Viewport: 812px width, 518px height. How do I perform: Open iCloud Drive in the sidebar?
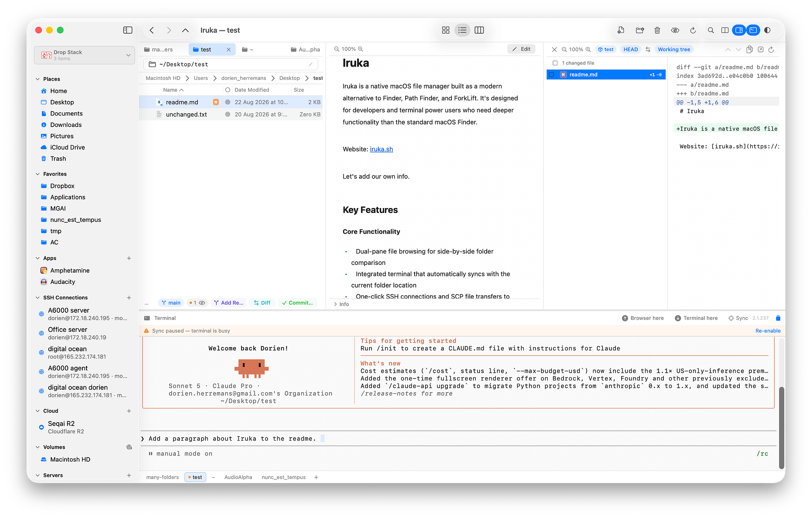tap(67, 148)
